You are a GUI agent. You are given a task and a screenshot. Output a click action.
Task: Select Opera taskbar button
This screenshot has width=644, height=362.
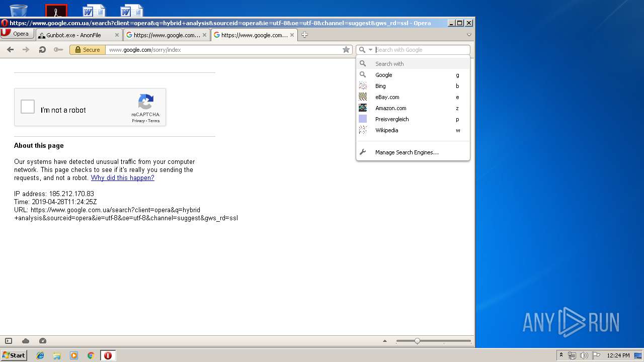[x=108, y=355]
